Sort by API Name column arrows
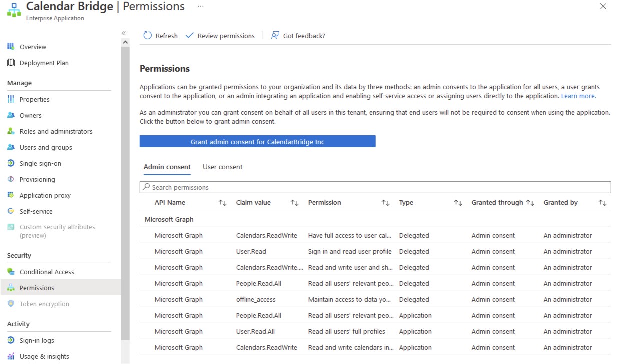The width and height of the screenshot is (620, 364). click(x=223, y=203)
